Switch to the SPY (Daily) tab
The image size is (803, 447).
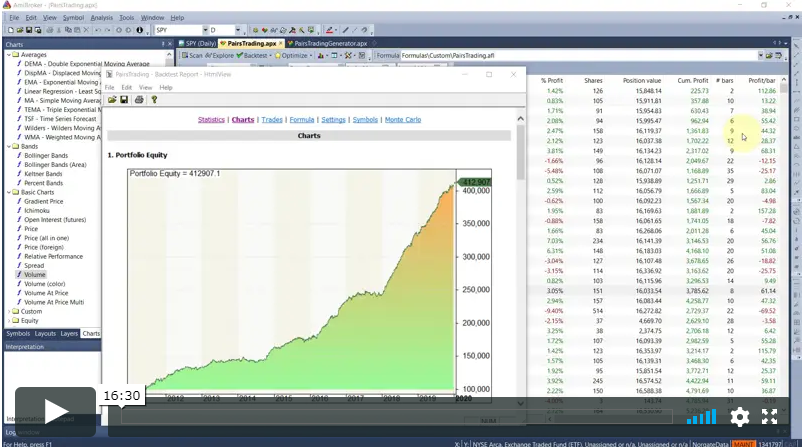point(198,44)
